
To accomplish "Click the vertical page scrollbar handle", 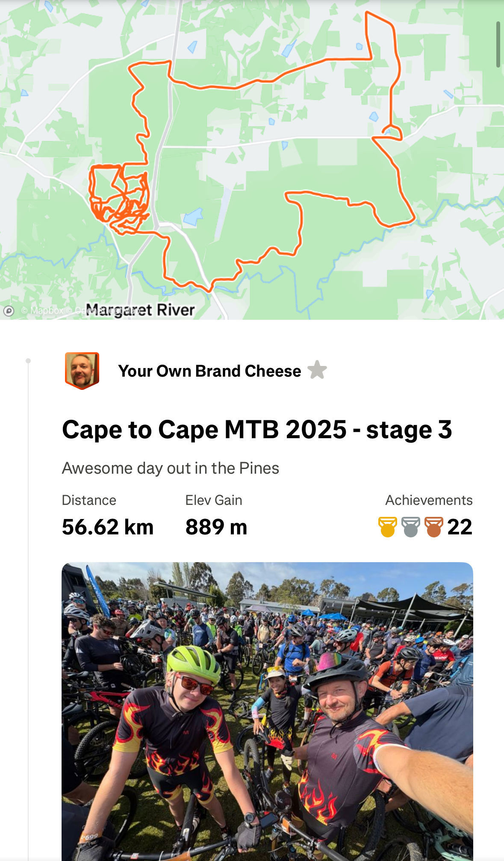I will click(498, 44).
